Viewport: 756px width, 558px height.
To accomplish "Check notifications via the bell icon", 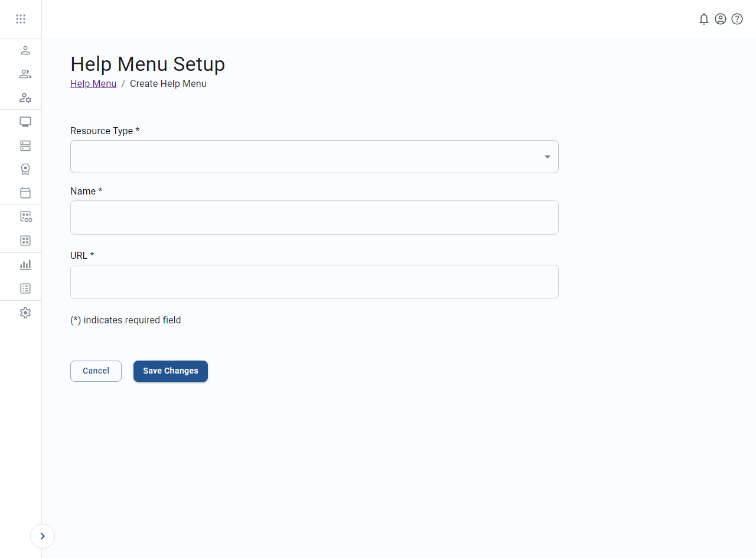I will pos(704,19).
